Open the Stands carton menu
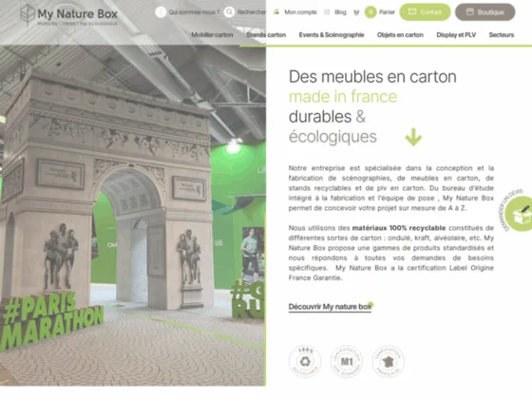The width and height of the screenshot is (532, 399). click(266, 34)
